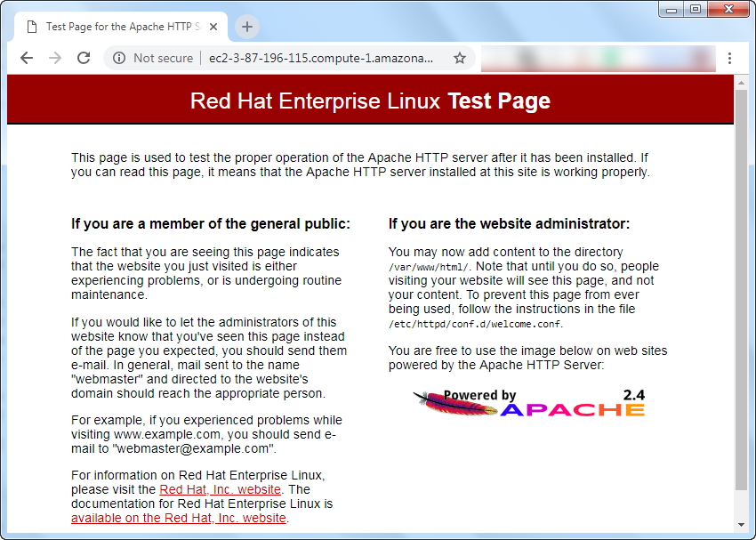Close the browser window

(729, 9)
